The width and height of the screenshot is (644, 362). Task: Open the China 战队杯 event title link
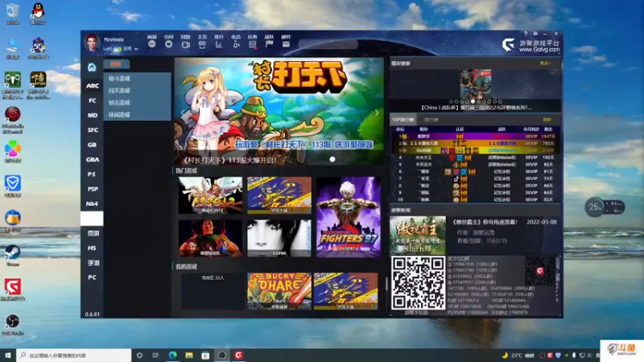tap(476, 108)
